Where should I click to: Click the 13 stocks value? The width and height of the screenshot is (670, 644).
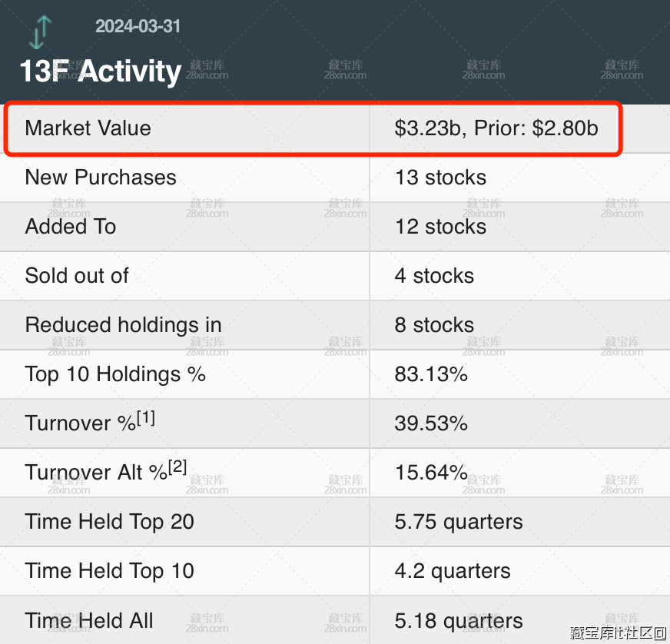coord(440,178)
